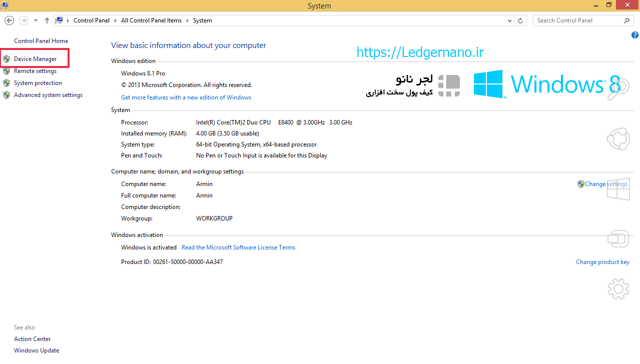Click shield icon beside Advanced system settings
The height and width of the screenshot is (364, 640).
pyautogui.click(x=7, y=95)
